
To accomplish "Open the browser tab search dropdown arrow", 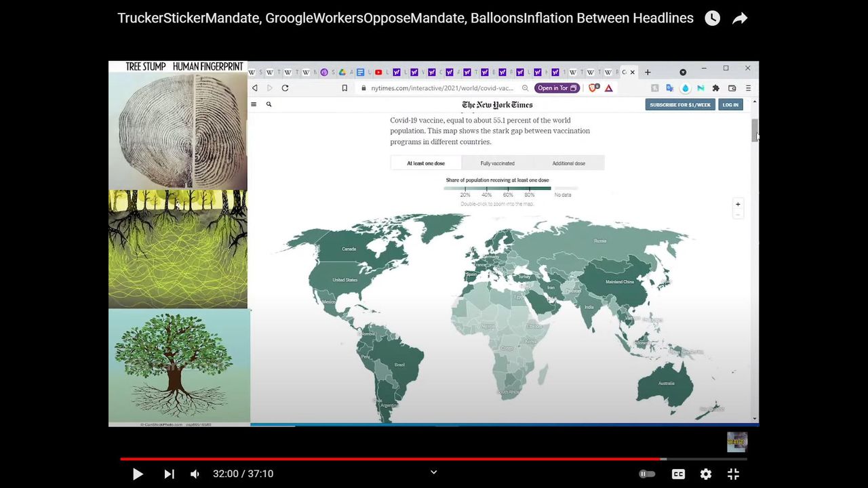I will click(683, 72).
